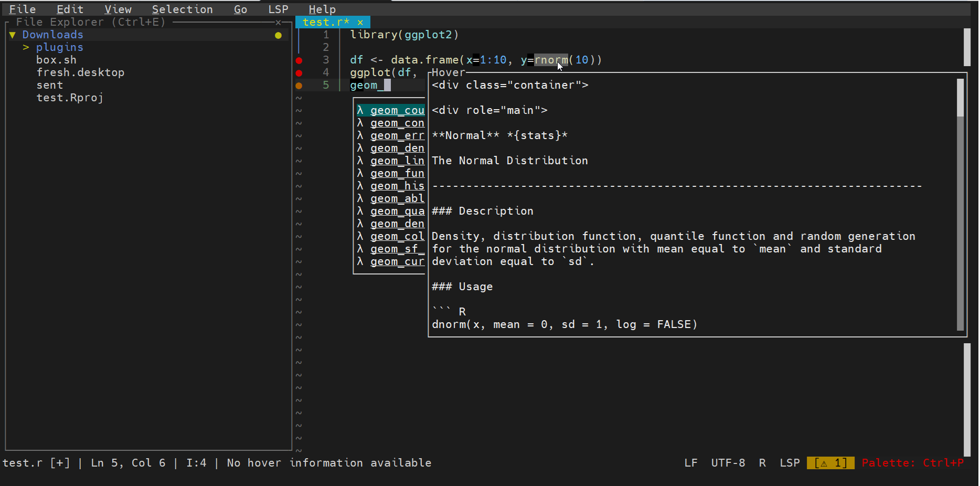Close the test.r editor tab
This screenshot has width=980, height=486.
tap(360, 22)
